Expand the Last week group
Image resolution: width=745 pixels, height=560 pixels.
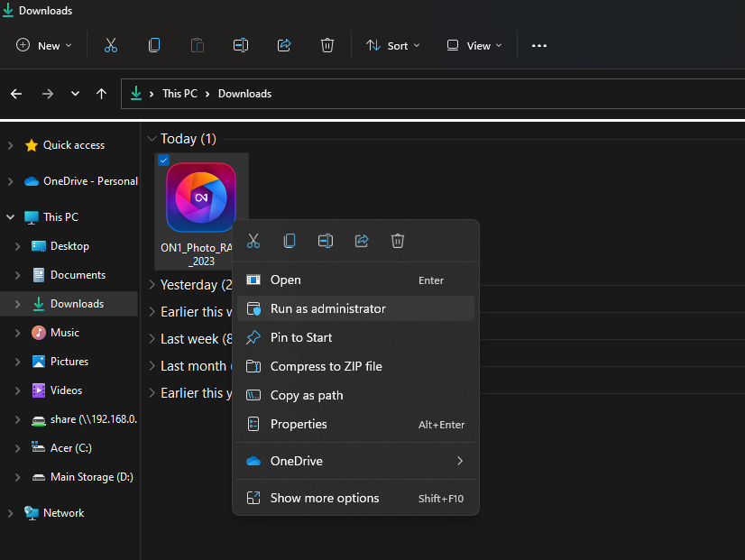click(x=152, y=338)
